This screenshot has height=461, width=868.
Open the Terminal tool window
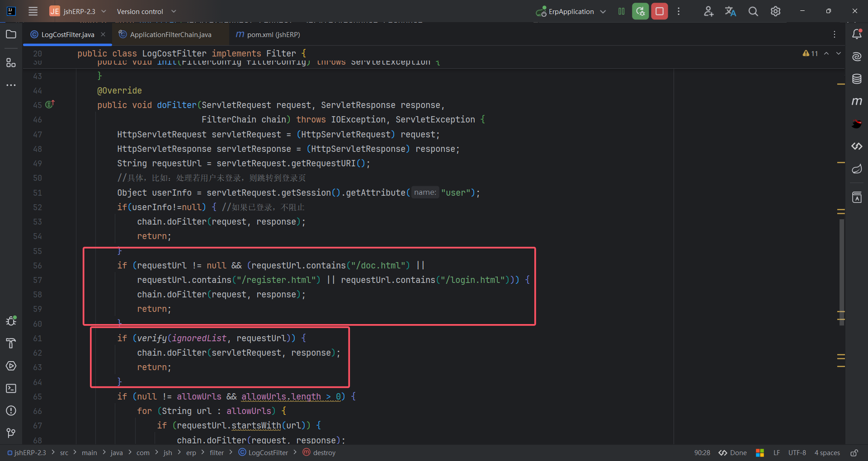point(11,388)
